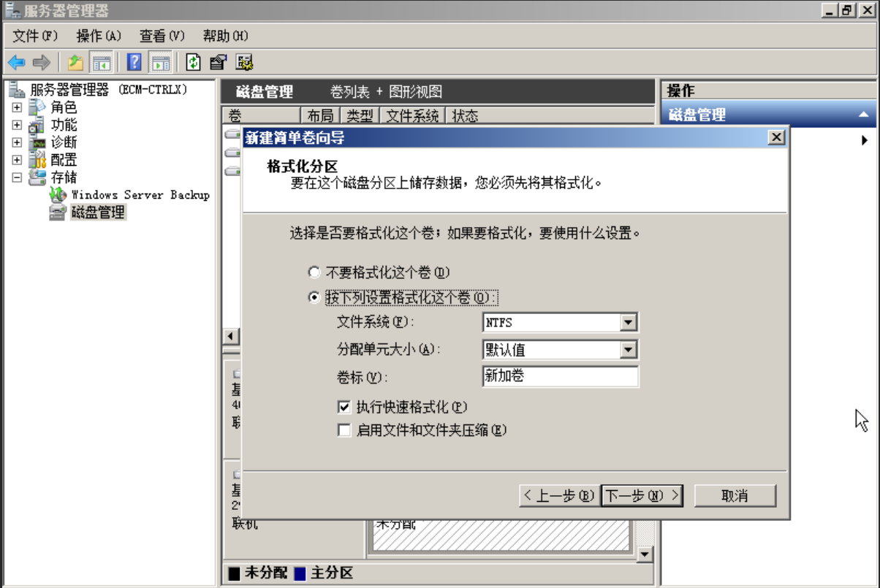Collapse the 存储 tree node
880x588 pixels.
(x=17, y=177)
